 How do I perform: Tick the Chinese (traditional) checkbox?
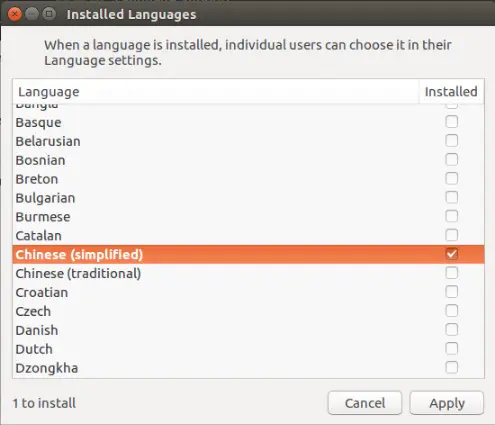click(x=451, y=273)
